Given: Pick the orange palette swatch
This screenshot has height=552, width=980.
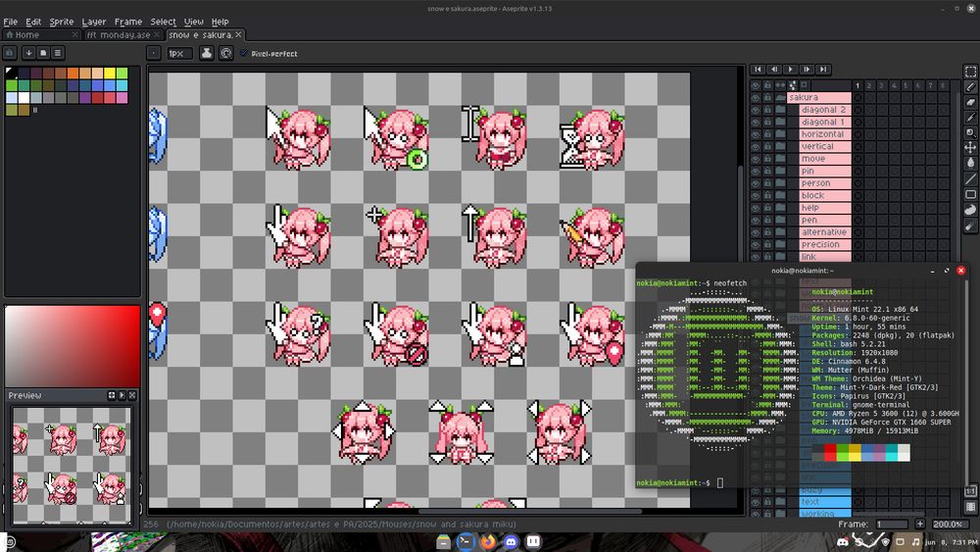Looking at the screenshot, I should point(73,74).
